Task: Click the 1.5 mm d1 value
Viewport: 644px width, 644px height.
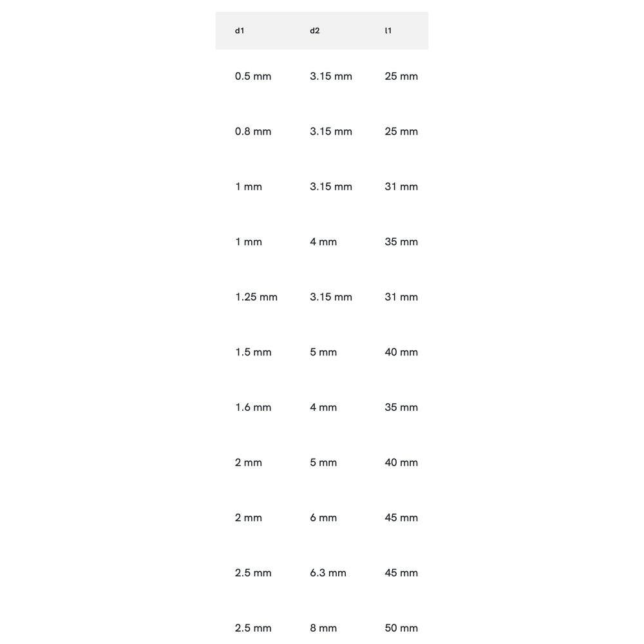Action: click(x=253, y=352)
